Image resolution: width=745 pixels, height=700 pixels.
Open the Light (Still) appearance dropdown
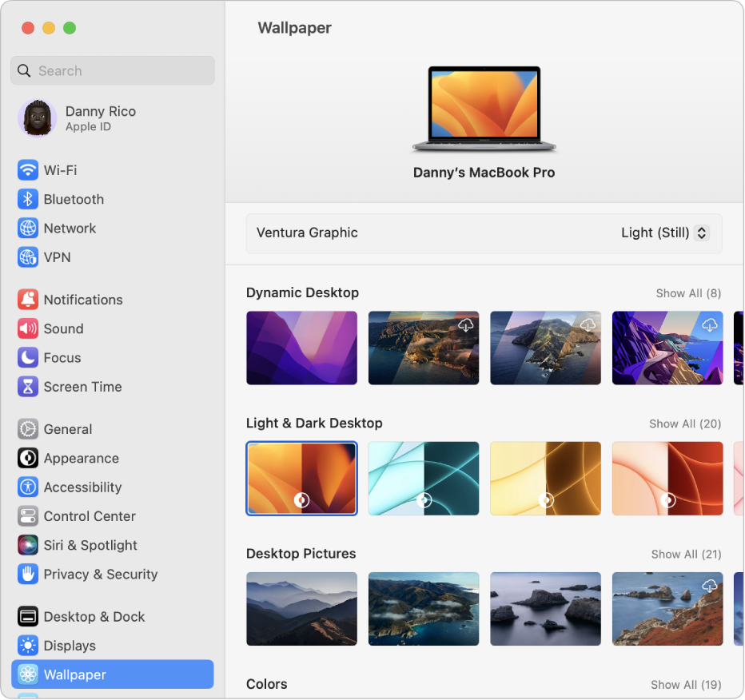pos(664,233)
